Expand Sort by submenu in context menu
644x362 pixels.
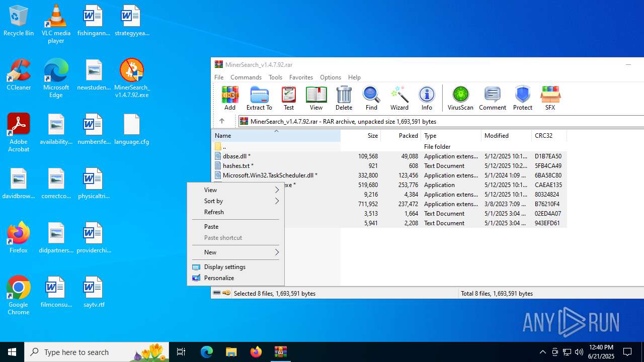coord(235,201)
